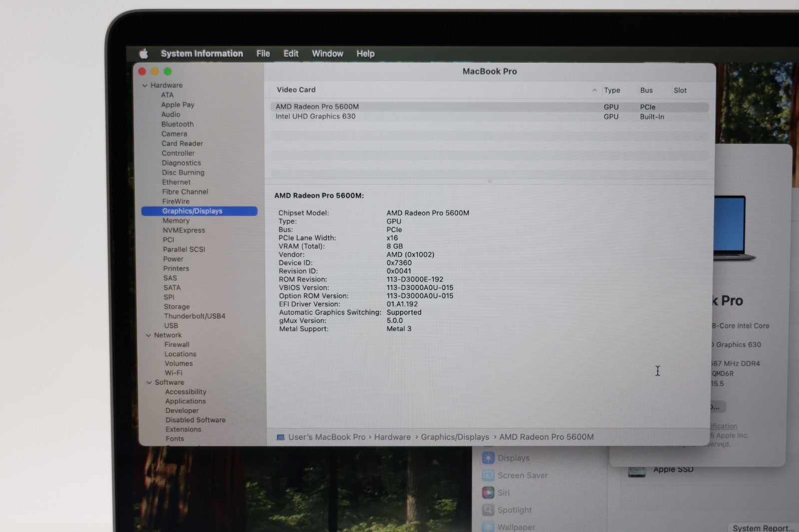Viewport: 799px width, 532px height.
Task: Select Firewall in sidebar
Action: coord(177,344)
